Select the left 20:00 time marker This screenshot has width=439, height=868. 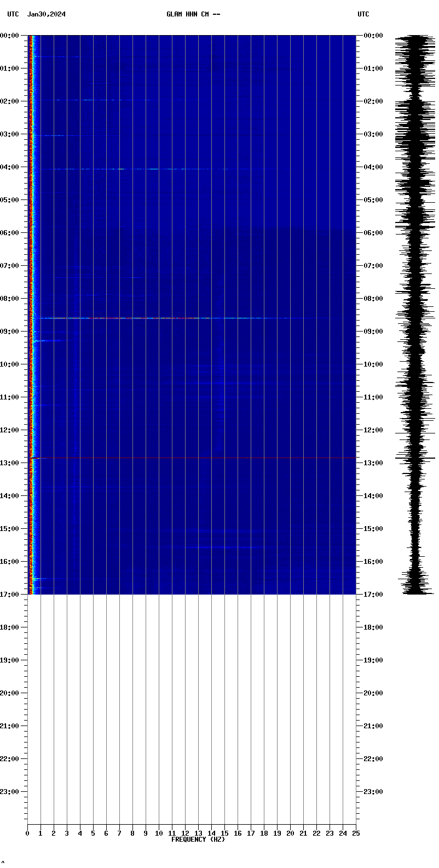pos(10,693)
